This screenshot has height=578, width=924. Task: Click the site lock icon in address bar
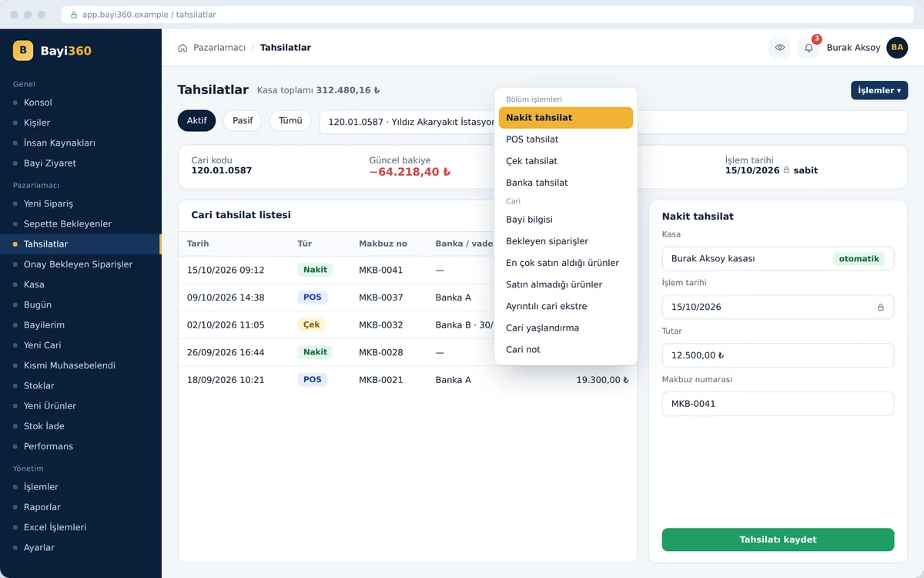click(74, 15)
